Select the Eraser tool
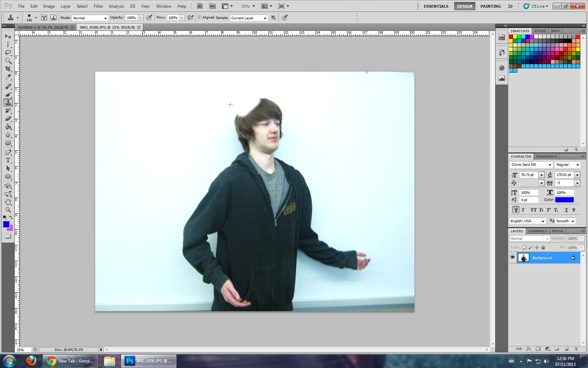 (x=8, y=118)
